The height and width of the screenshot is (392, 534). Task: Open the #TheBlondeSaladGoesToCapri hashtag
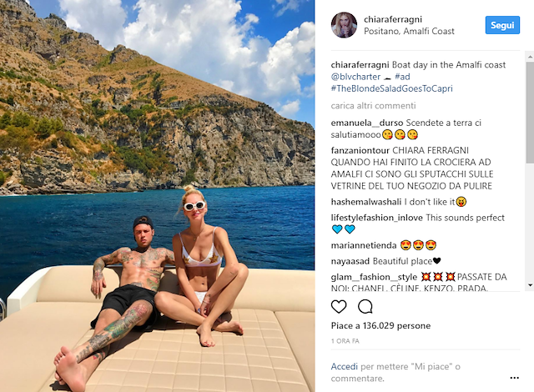[x=391, y=88]
